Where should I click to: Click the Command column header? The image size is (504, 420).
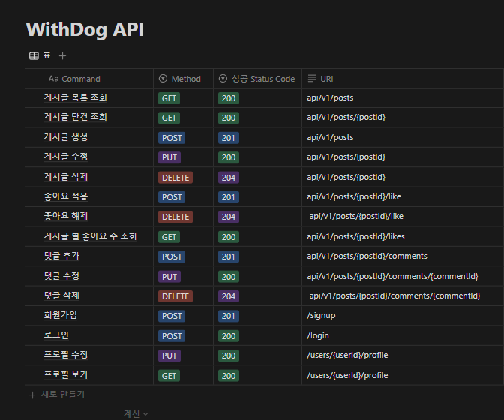click(89, 79)
